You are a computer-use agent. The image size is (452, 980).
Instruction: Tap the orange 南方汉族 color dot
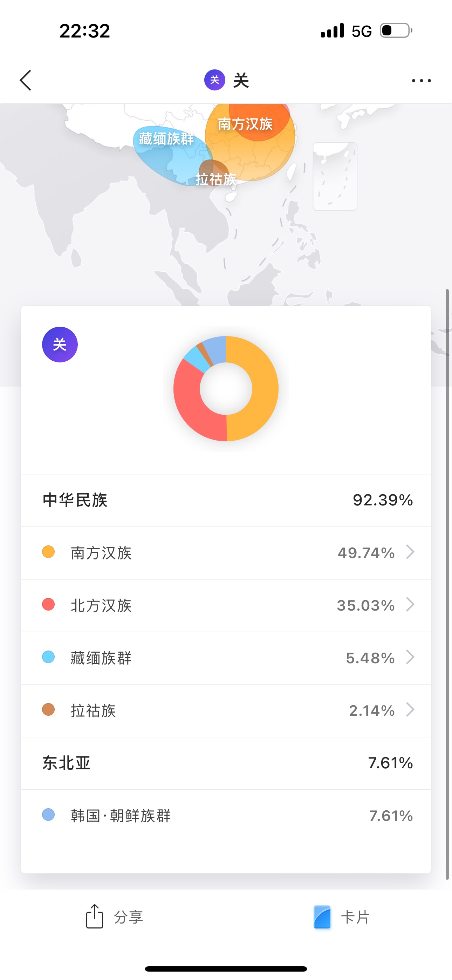pyautogui.click(x=48, y=552)
